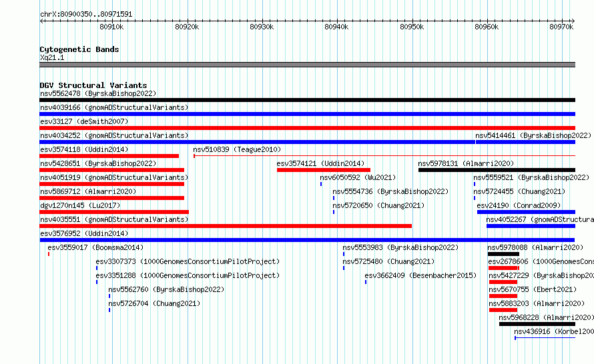Open nsv5869712 (Almarri2020) variant

pyautogui.click(x=88, y=191)
